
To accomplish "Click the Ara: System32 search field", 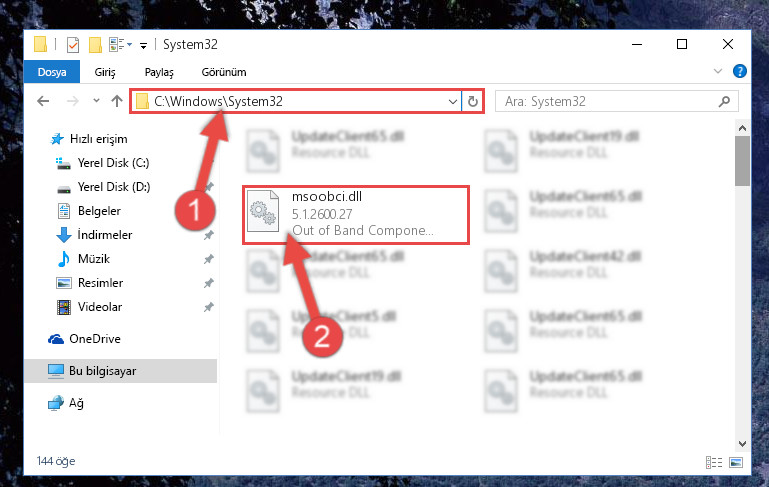I will 616,102.
